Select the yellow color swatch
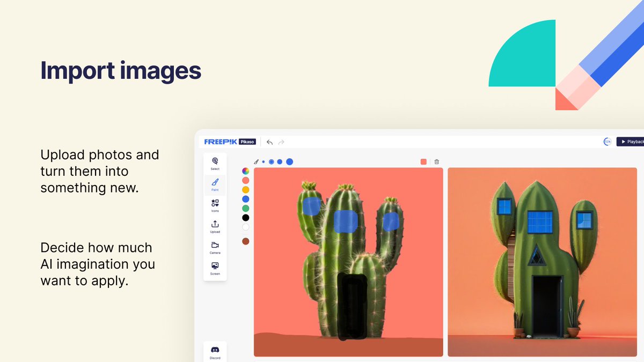Viewport: 644px width, 362px height. tap(245, 190)
